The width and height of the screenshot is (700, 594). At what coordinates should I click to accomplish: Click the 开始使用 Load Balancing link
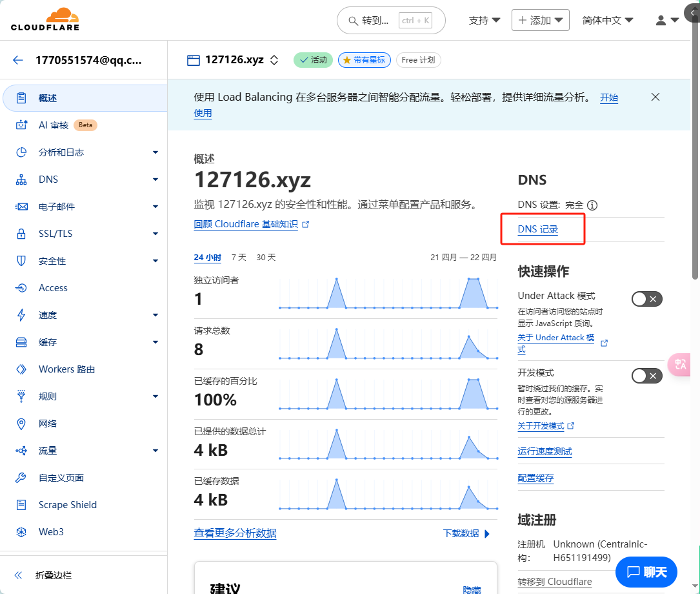609,97
